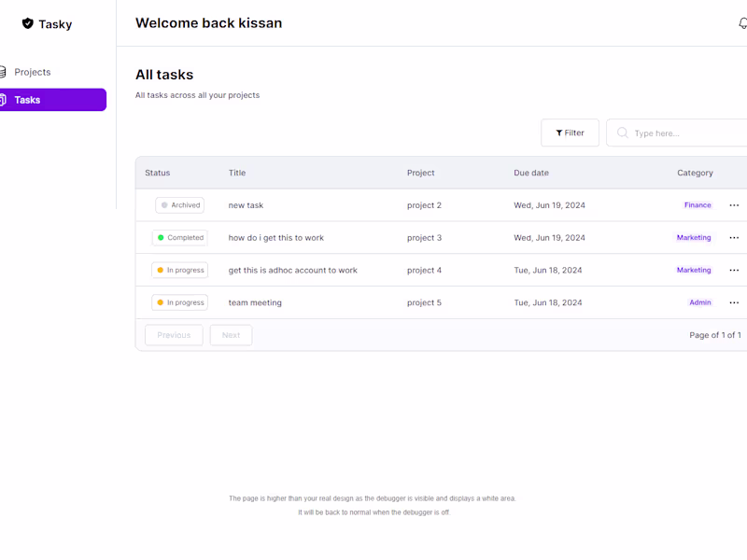Click the Completed status badge
Screen dimensions: 747x560
click(x=179, y=237)
